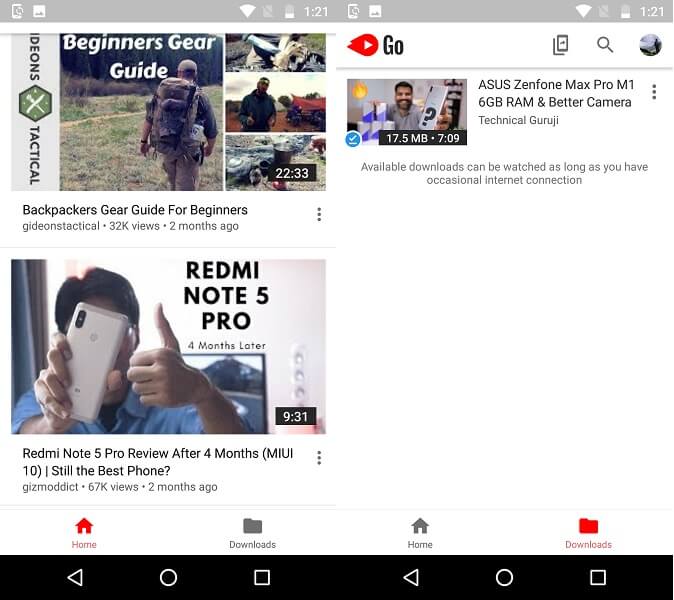Screen dimensions: 674x600
Task: Tap the '9:31' duration badge
Action: pyautogui.click(x=295, y=416)
